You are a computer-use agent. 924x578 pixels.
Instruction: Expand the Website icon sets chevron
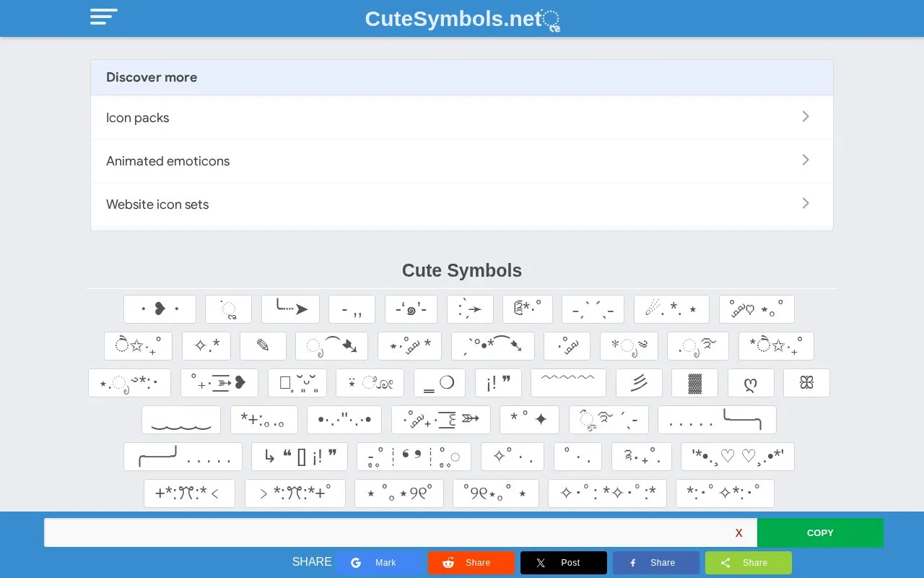pyautogui.click(x=806, y=203)
